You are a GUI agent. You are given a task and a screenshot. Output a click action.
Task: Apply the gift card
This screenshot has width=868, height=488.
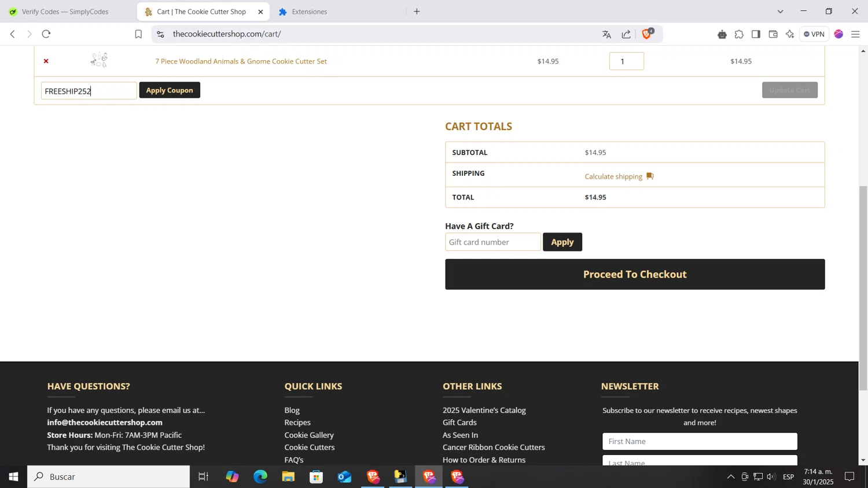pyautogui.click(x=562, y=242)
